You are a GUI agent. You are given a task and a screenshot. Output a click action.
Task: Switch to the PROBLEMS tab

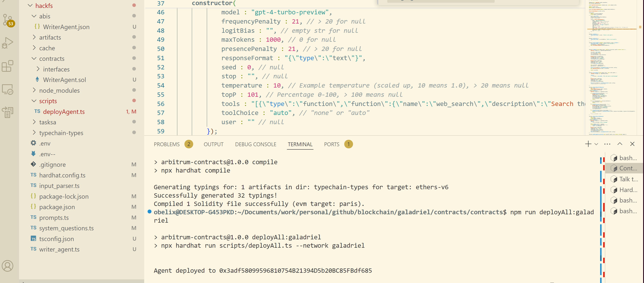pyautogui.click(x=166, y=144)
